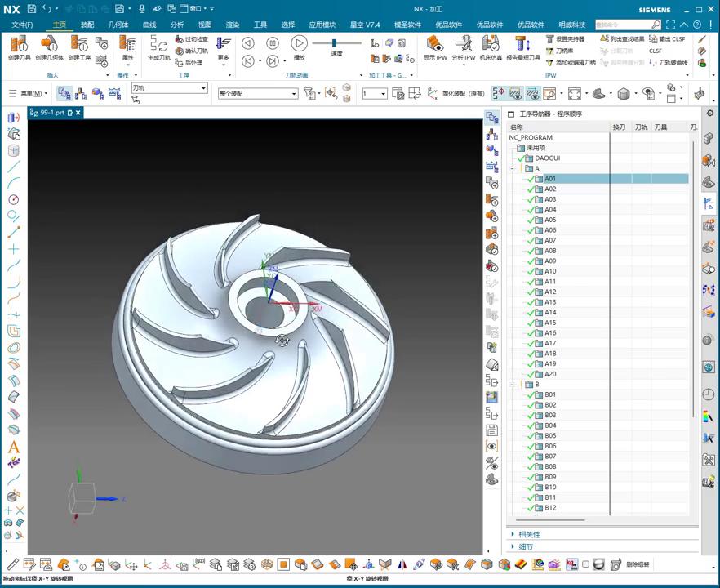
Task: Collapse the B program group in navigator
Action: pos(513,385)
